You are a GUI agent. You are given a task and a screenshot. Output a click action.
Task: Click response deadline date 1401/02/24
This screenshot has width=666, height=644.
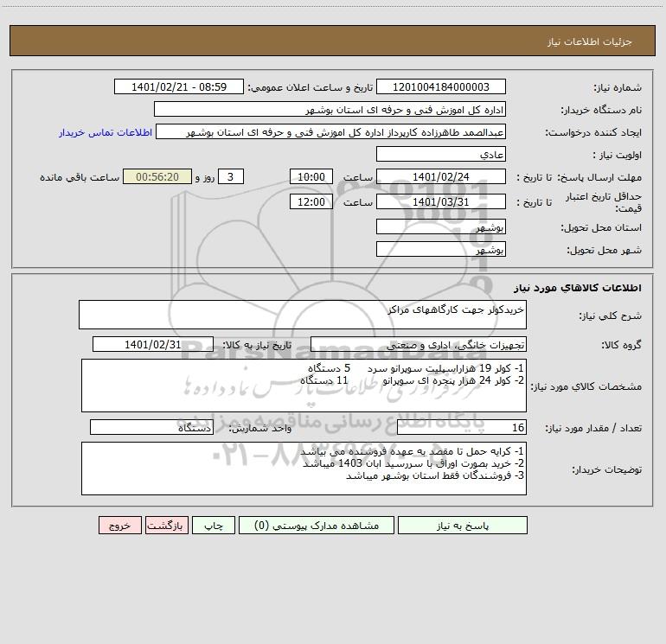441,176
